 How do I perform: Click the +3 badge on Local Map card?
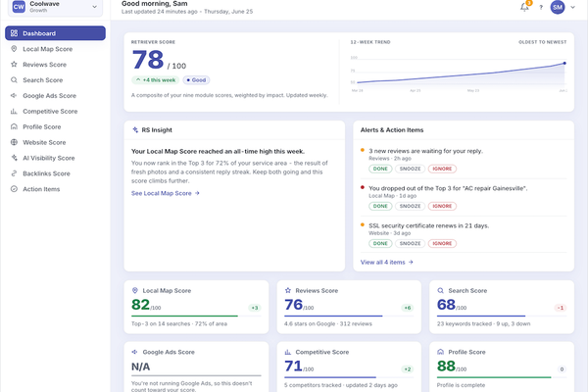(x=255, y=308)
